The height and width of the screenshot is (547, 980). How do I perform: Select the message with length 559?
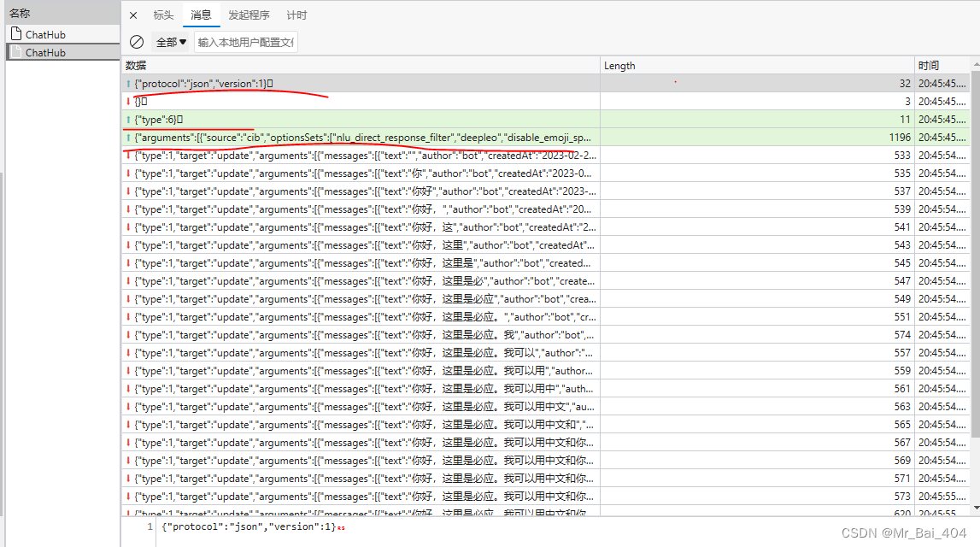(x=546, y=371)
